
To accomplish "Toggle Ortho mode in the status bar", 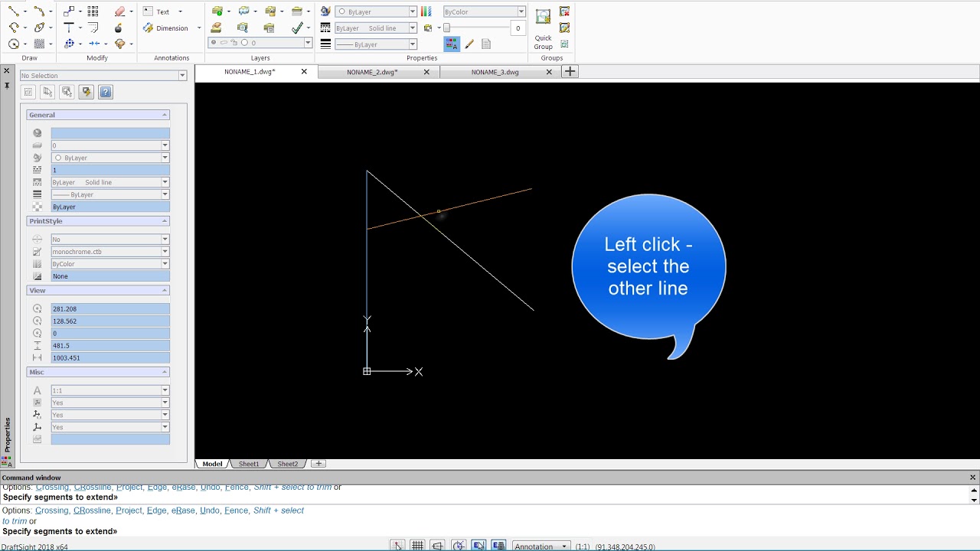I will pos(437,546).
